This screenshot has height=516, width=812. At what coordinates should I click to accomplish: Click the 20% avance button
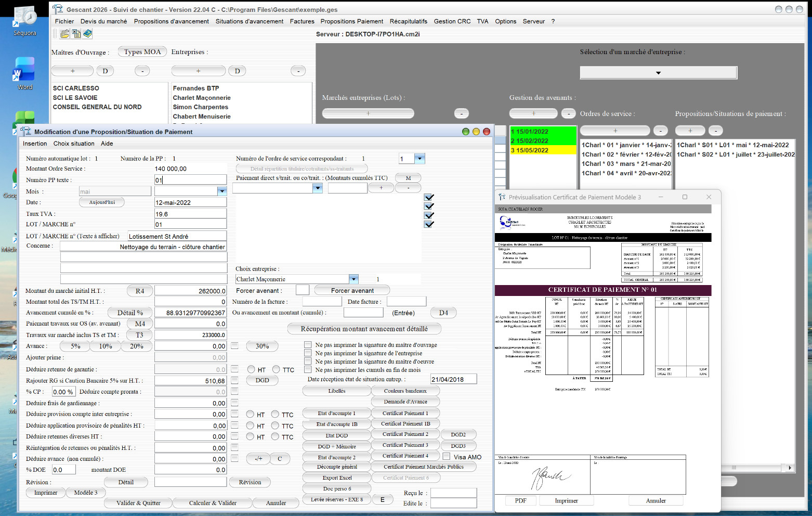tap(137, 346)
